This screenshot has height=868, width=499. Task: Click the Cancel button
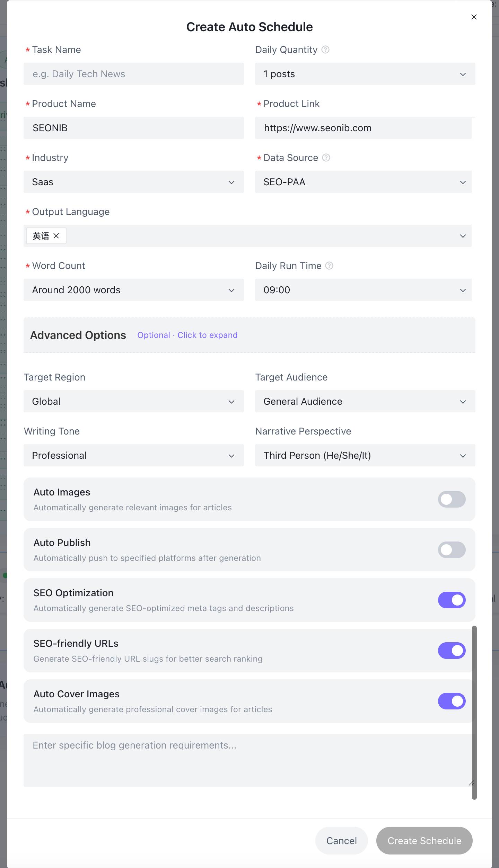(x=341, y=841)
